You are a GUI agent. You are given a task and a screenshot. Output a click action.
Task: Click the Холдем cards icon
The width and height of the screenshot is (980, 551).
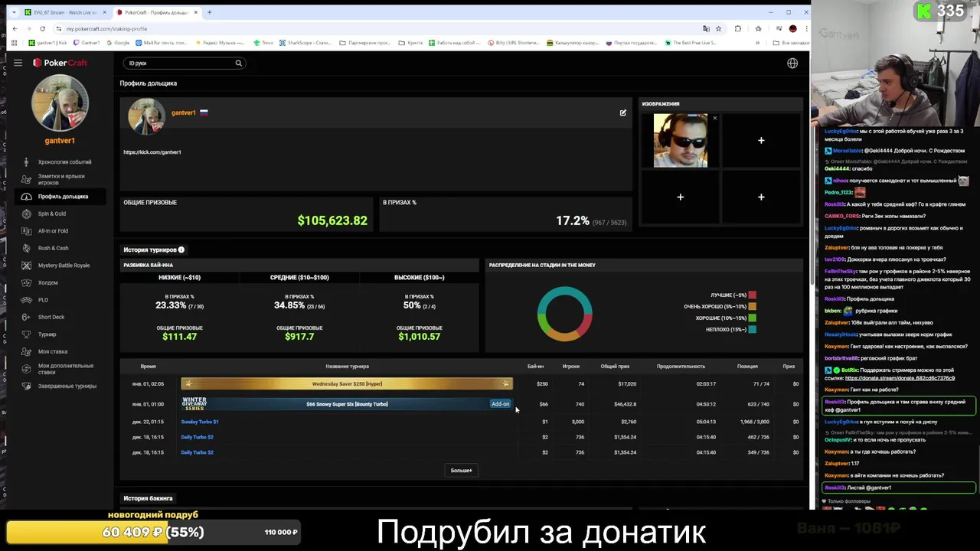click(26, 282)
